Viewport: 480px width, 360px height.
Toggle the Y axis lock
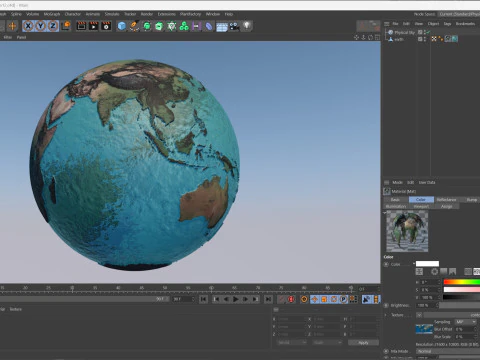41,26
